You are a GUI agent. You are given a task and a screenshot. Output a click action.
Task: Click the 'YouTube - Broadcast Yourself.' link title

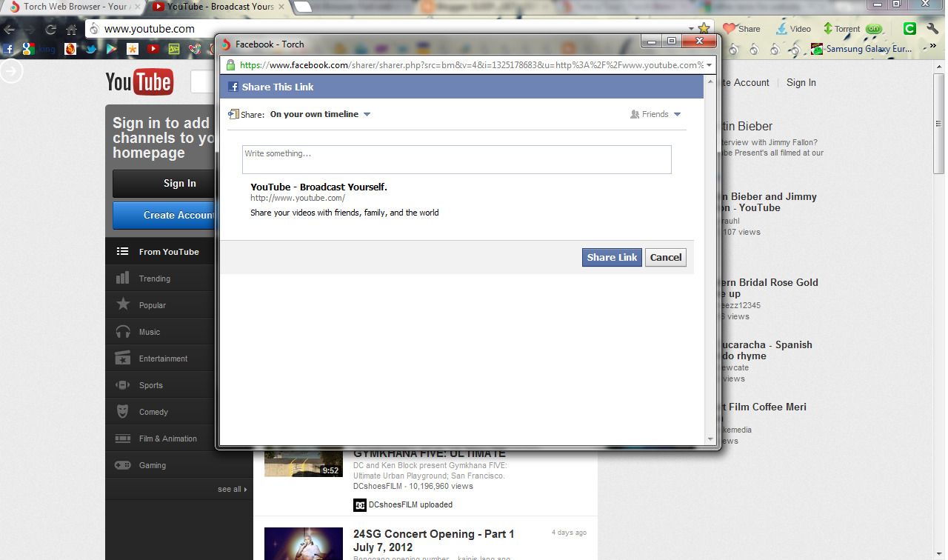coord(318,187)
